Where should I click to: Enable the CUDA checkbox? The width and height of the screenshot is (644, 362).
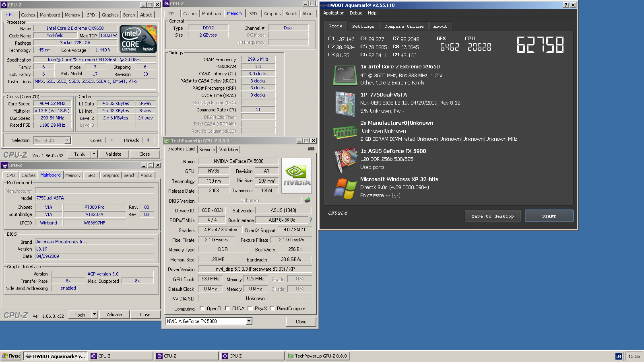[x=227, y=309]
